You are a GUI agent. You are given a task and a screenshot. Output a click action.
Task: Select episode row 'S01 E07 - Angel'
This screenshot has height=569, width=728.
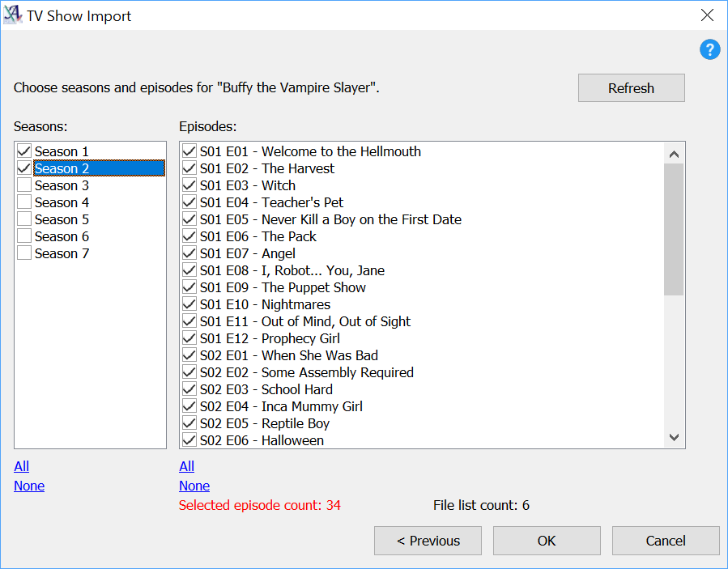coord(248,253)
